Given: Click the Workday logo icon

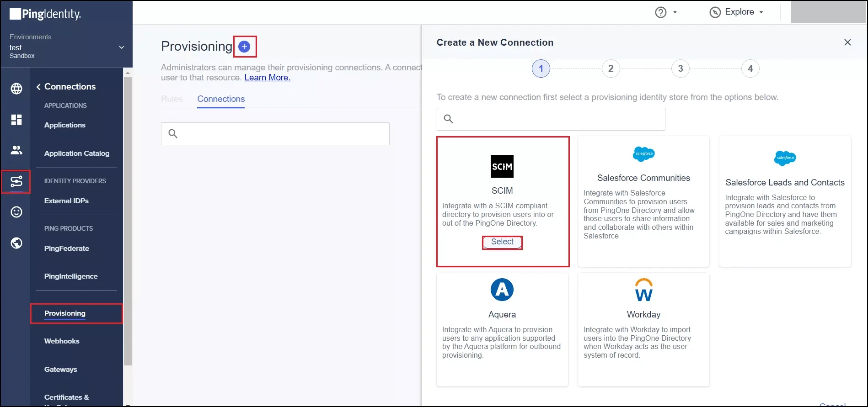Looking at the screenshot, I should tap(643, 290).
